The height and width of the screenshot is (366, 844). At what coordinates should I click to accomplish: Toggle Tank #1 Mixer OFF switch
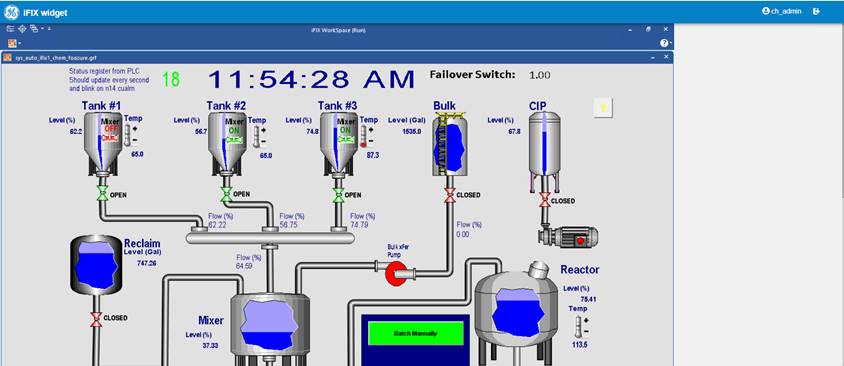109,139
